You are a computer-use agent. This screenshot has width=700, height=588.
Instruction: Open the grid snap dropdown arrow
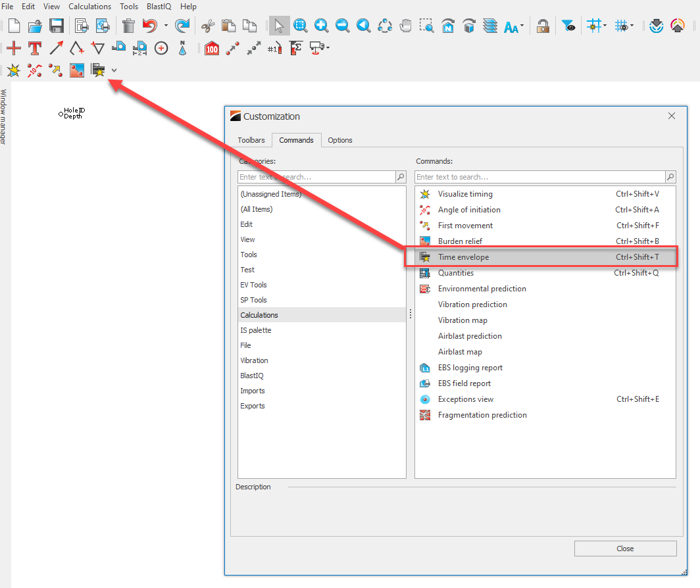click(605, 26)
